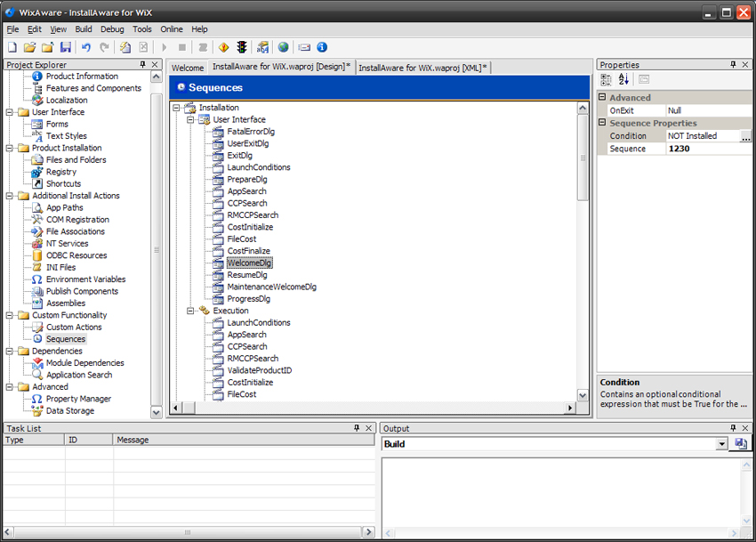Image resolution: width=756 pixels, height=542 pixels.
Task: Open the Debug menu
Action: click(112, 29)
